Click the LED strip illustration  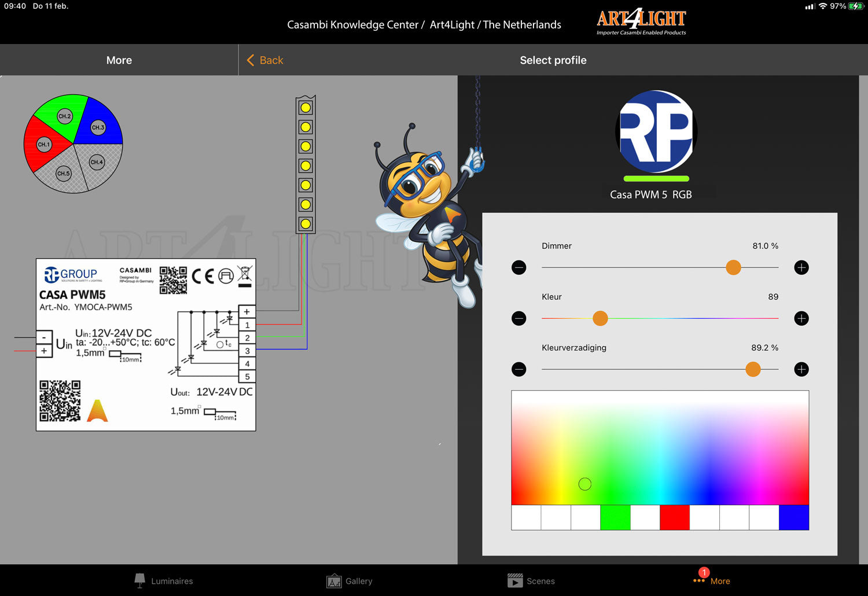[x=306, y=165]
